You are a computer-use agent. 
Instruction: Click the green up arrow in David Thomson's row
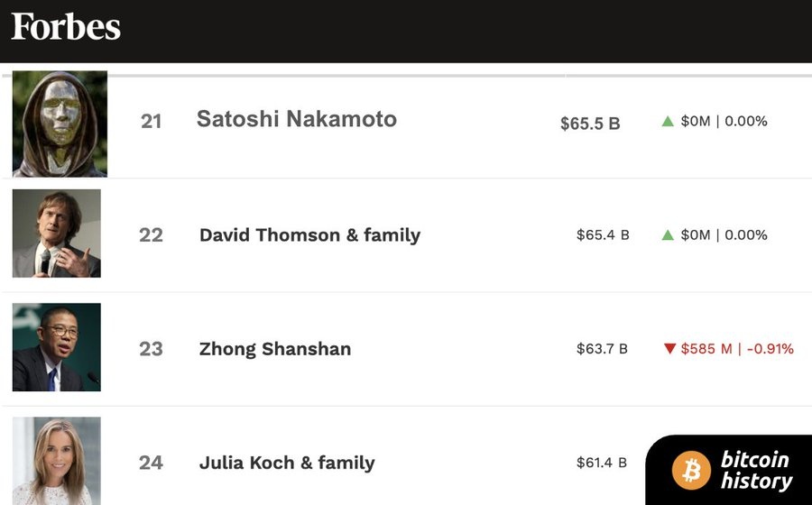click(668, 234)
